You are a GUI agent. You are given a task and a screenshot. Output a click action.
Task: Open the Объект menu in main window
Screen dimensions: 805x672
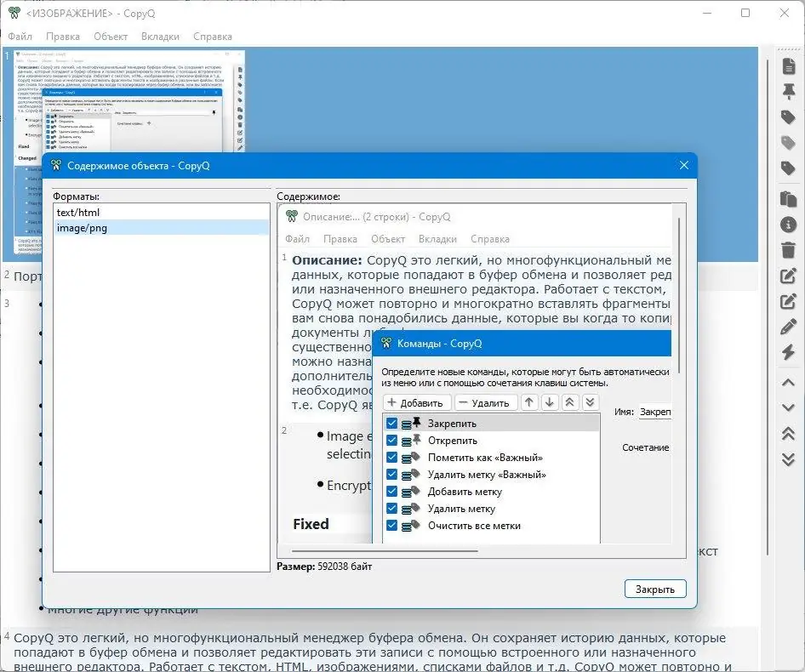[x=111, y=37]
